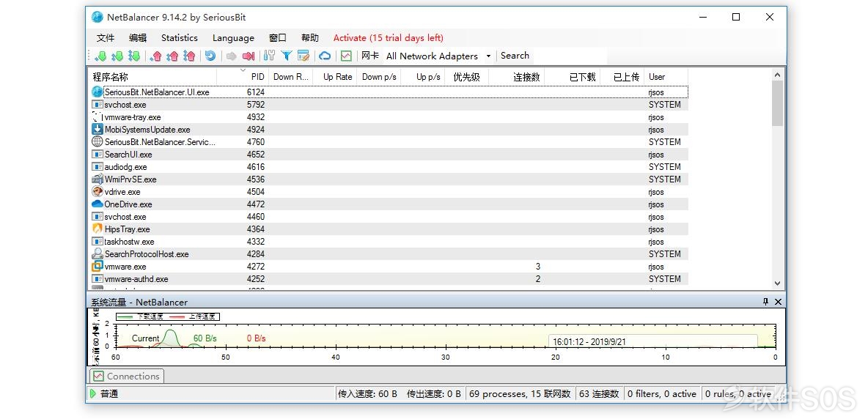Switch to the Connections tab

(127, 377)
